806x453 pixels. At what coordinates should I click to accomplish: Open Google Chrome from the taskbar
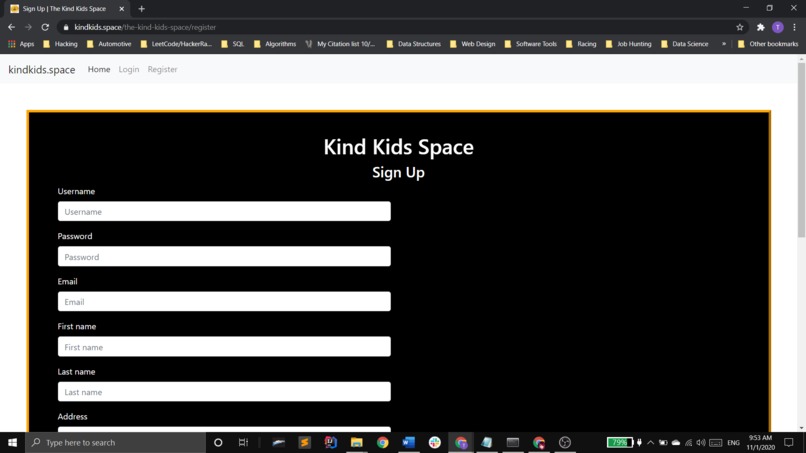(x=382, y=442)
